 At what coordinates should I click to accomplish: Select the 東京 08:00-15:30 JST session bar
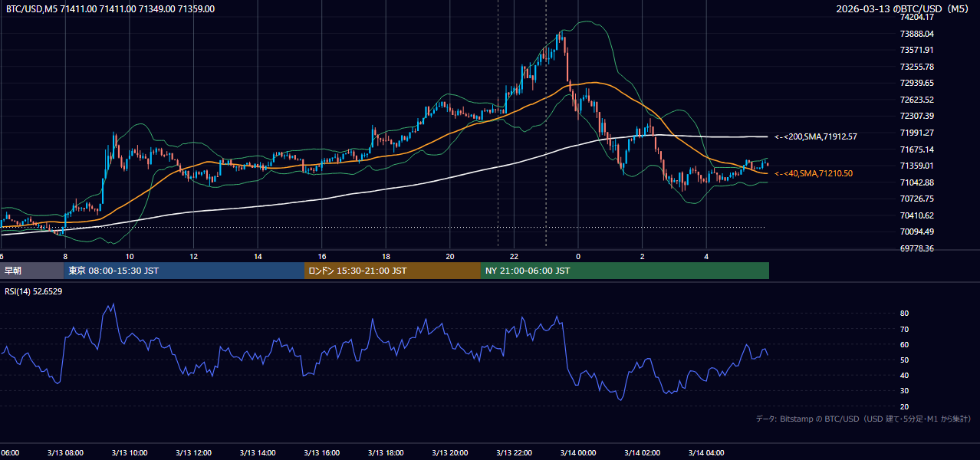pos(184,271)
